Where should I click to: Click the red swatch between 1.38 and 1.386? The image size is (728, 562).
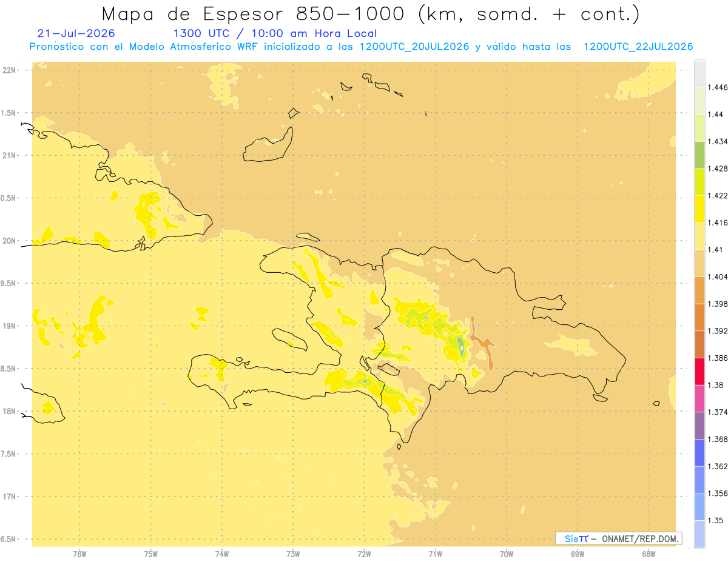pos(699,372)
